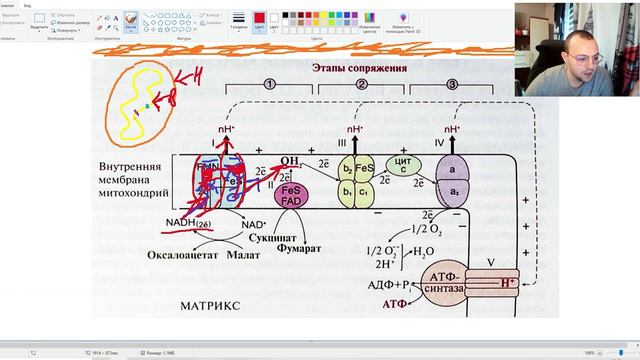Open the shape Fill (Заливка) dropdown
The height and width of the screenshot is (360, 640).
[x=211, y=23]
